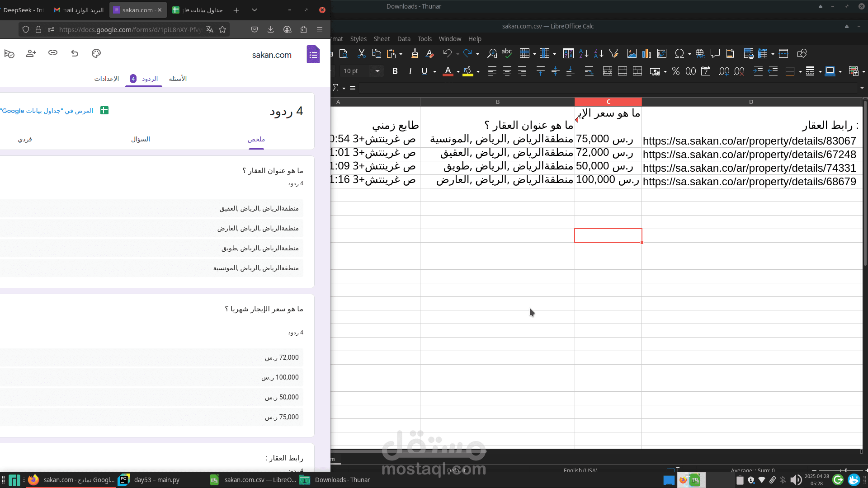Switch to الأسئلة tab in Forms

(178, 79)
